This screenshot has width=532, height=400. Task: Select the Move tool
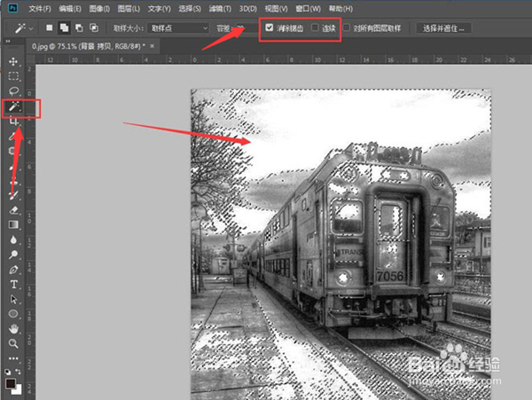tap(13, 61)
